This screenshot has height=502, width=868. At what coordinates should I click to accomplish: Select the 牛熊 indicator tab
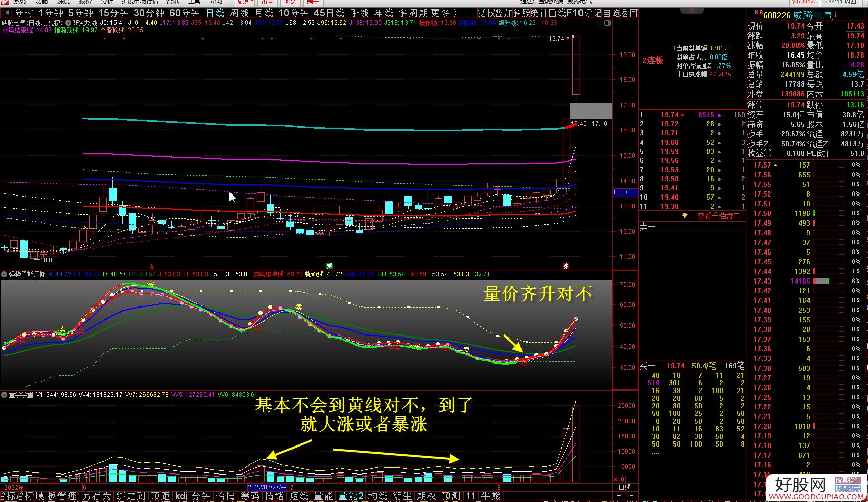(x=490, y=496)
